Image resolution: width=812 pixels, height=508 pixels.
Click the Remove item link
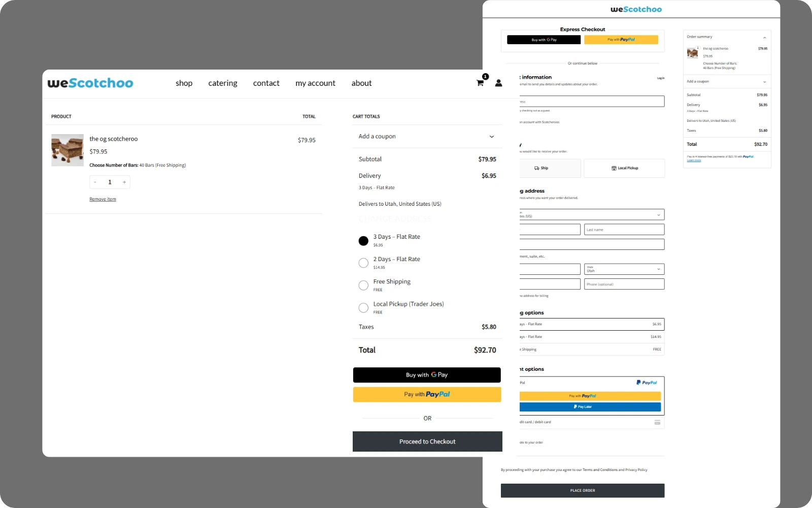103,200
